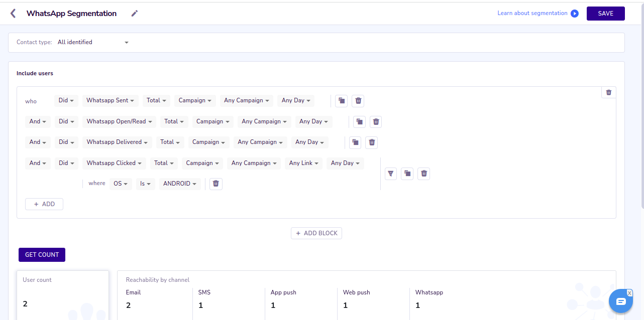The width and height of the screenshot is (644, 320).
Task: Open the Any Link dropdown
Action: pyautogui.click(x=304, y=164)
